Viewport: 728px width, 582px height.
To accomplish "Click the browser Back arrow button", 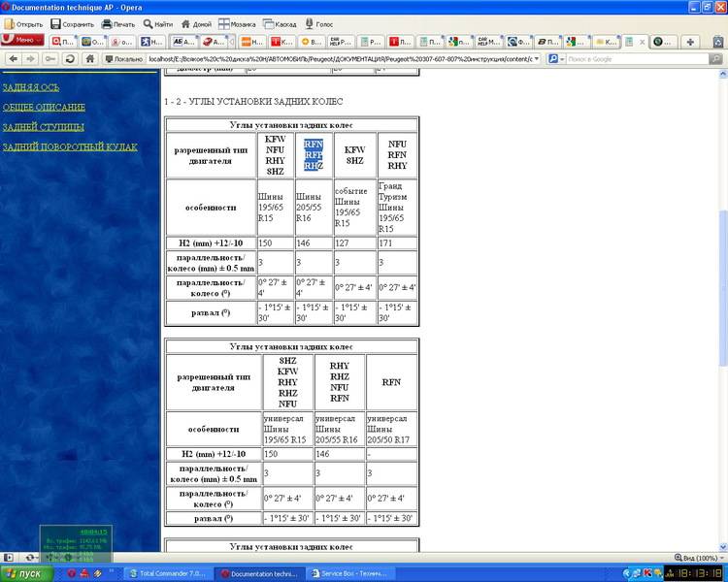I will tap(11, 58).
